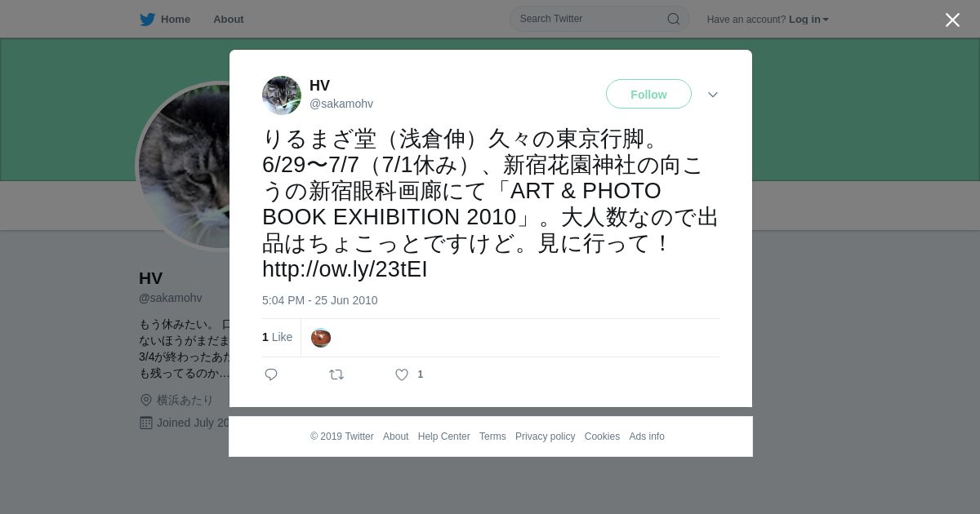The height and width of the screenshot is (514, 980).
Task: Open the http://ow.ly/23tEI link
Action: [x=345, y=269]
